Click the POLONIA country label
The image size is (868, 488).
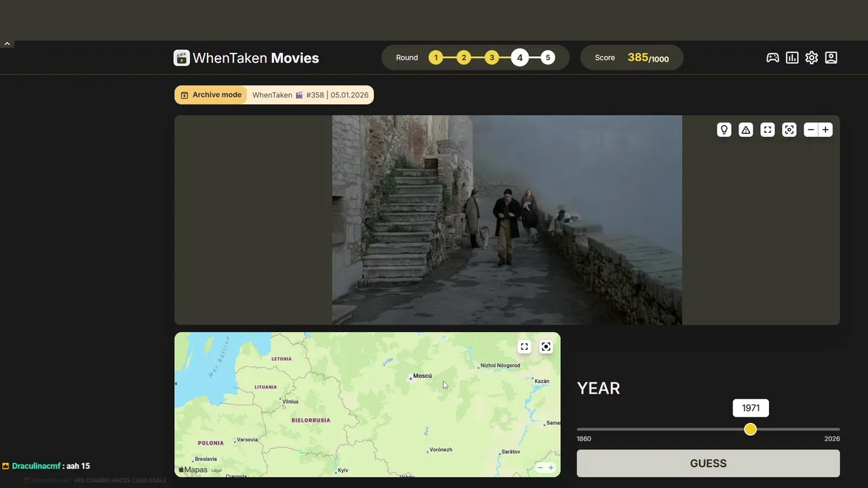click(x=211, y=443)
